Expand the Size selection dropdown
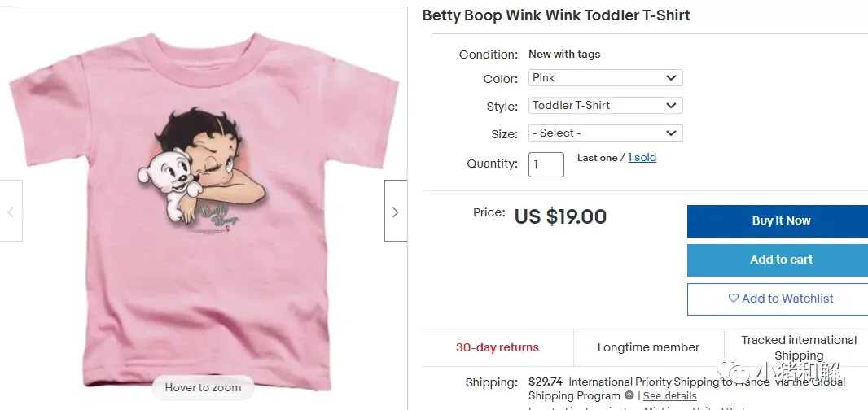The height and width of the screenshot is (410, 868). click(605, 133)
